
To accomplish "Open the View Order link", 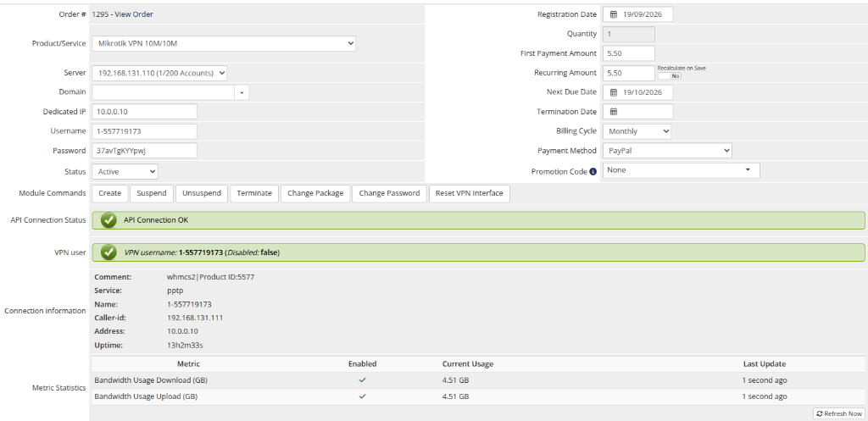I will click(x=134, y=14).
